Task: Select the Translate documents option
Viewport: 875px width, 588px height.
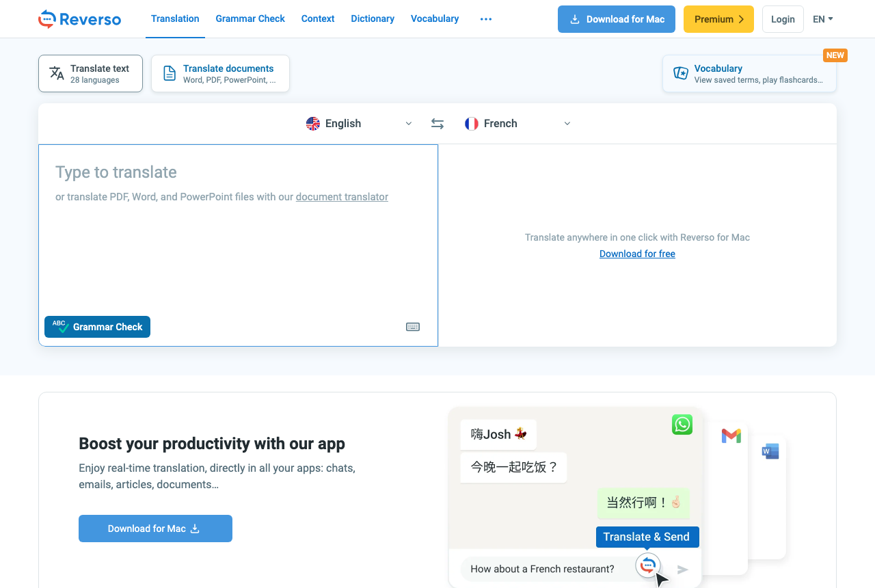Action: [220, 73]
